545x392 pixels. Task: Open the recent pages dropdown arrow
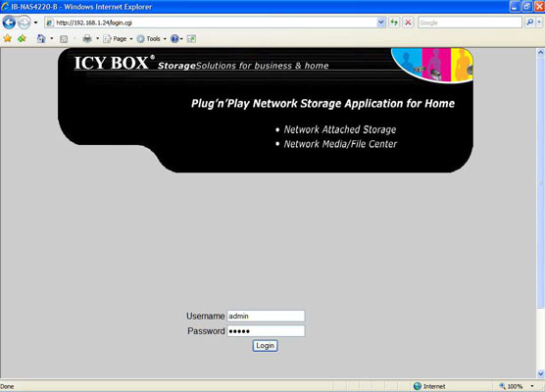35,23
